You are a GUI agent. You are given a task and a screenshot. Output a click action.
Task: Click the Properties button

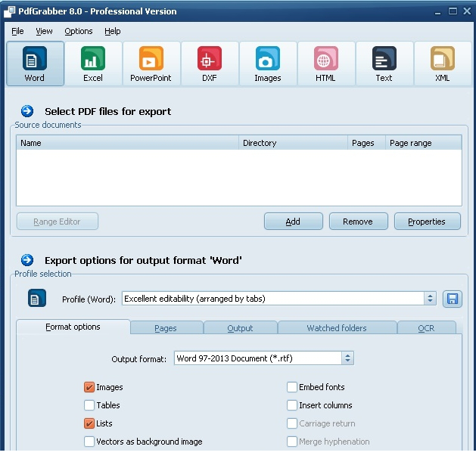427,222
